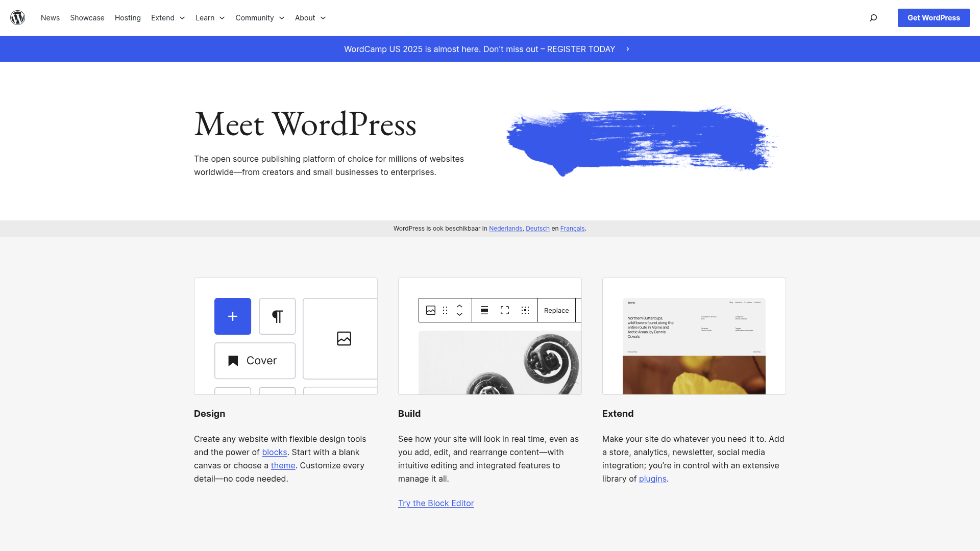Open the News menu item
Image resolution: width=980 pixels, height=551 pixels.
50,18
